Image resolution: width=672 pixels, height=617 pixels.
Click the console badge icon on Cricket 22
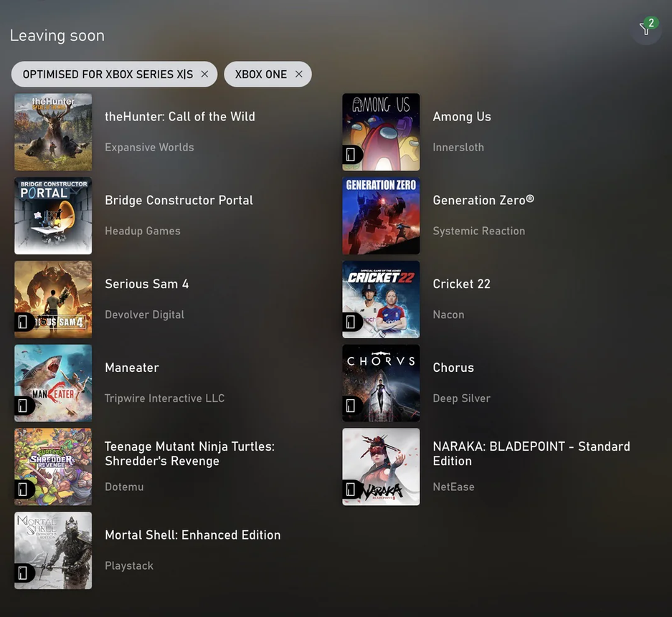coord(351,322)
